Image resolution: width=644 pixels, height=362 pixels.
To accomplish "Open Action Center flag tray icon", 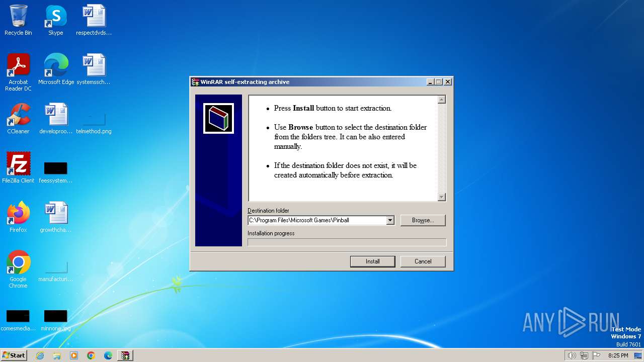I will coord(596,355).
